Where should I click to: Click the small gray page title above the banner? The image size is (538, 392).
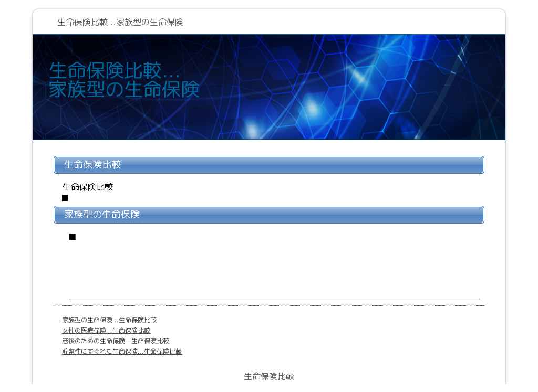click(120, 22)
